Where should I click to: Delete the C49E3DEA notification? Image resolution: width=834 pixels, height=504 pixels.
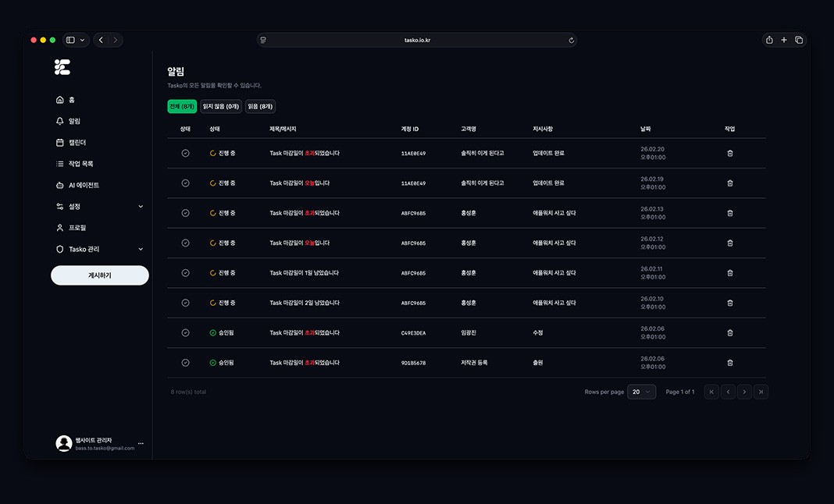[729, 333]
